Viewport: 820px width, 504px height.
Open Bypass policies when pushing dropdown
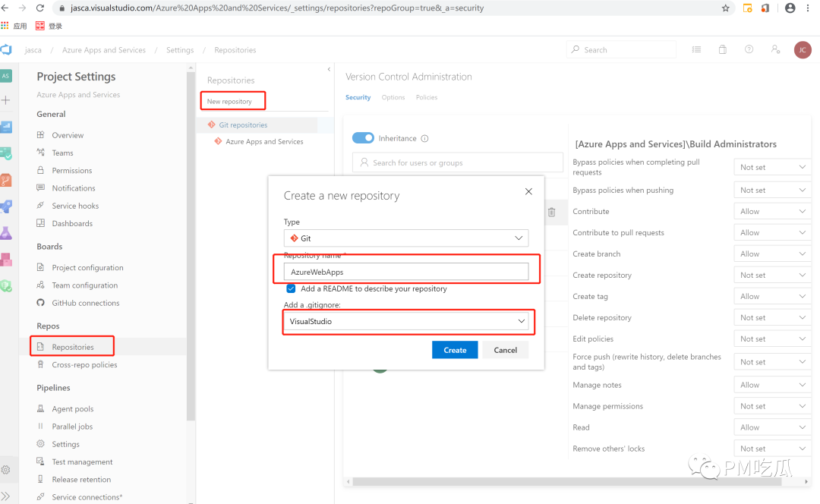(x=772, y=191)
